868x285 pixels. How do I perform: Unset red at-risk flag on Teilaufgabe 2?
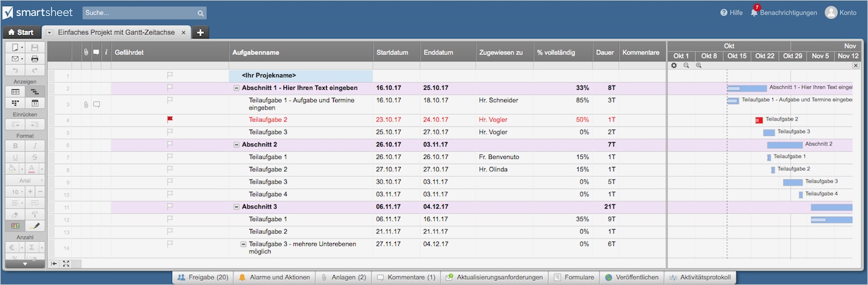point(170,119)
